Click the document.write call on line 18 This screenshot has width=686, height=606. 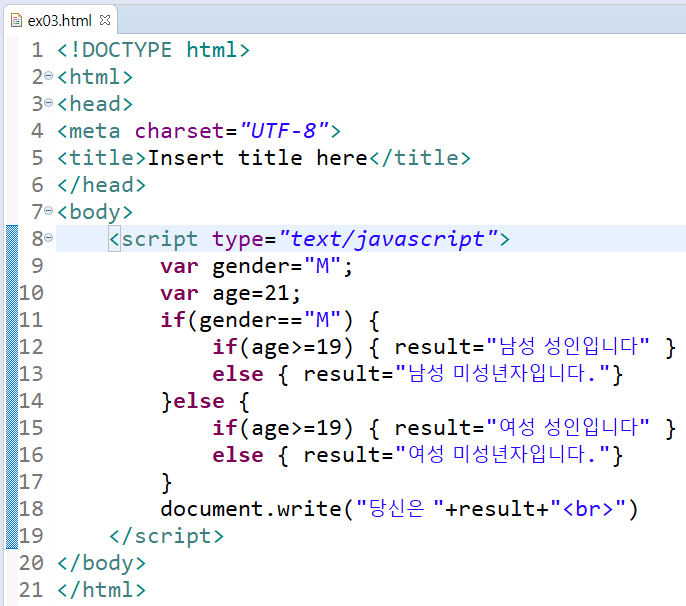click(x=399, y=509)
